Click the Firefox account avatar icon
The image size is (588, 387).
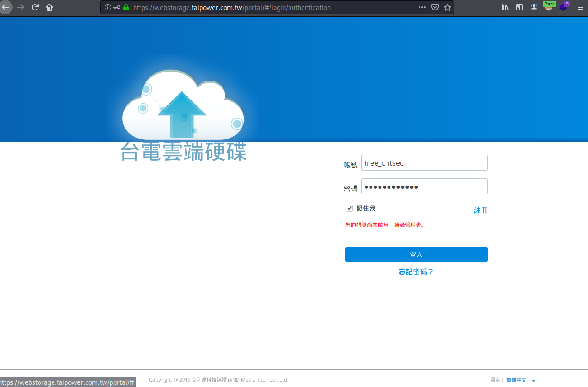(534, 7)
